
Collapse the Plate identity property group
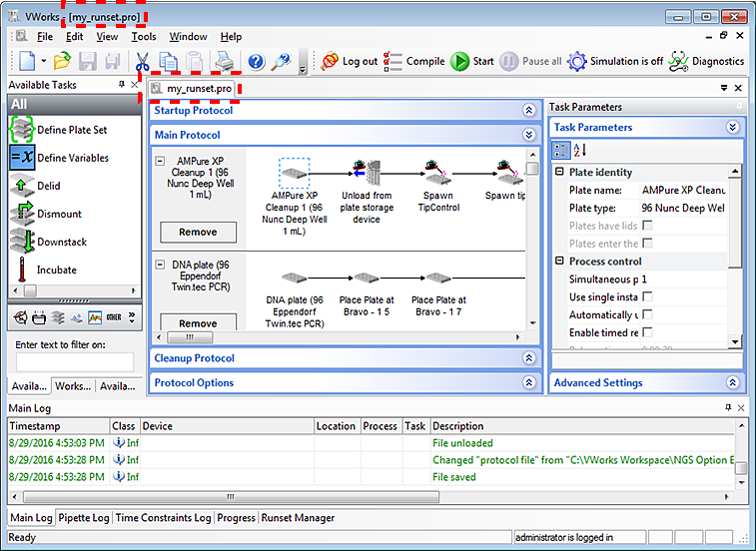559,172
